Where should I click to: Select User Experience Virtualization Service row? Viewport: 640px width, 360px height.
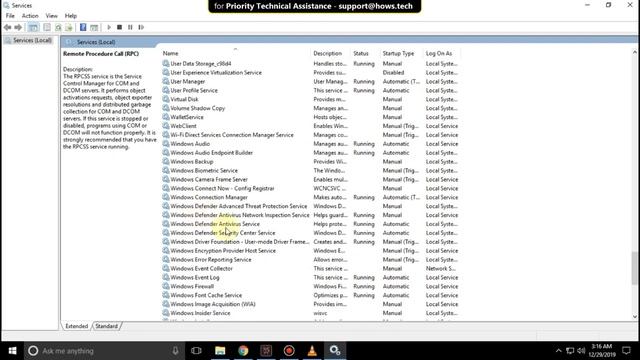310,73
